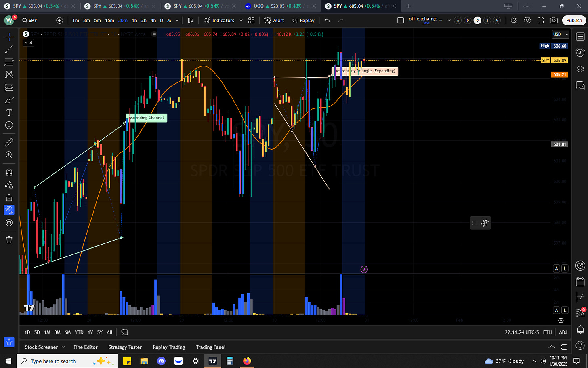Collapse the indicator legend showing 4
The image size is (588, 368).
28,42
